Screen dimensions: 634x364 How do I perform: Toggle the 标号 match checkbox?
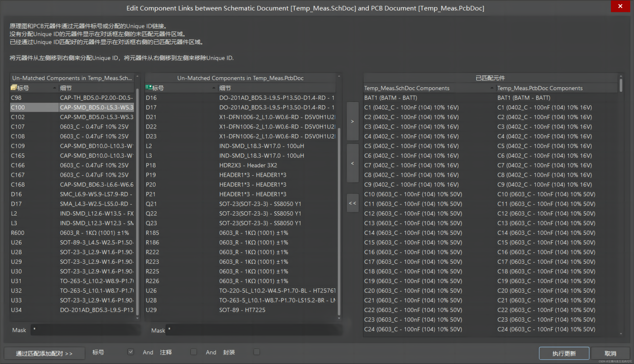click(x=130, y=352)
